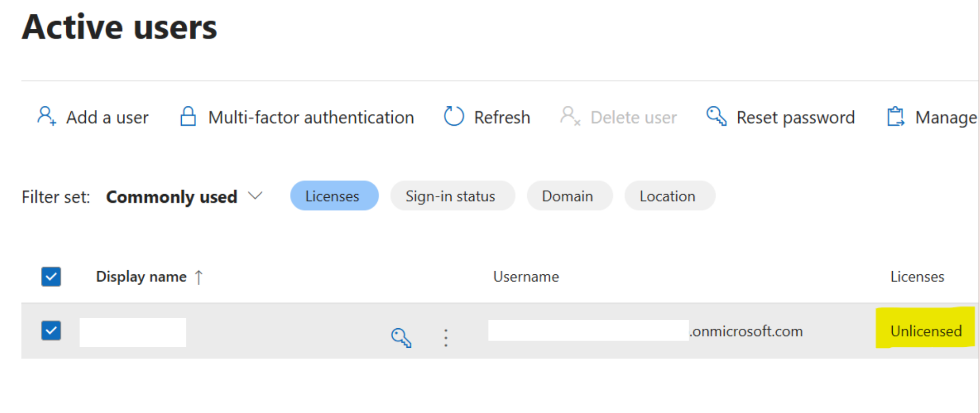Click the Display name sort arrow
Screen dimensions: 980x413
coord(199,277)
